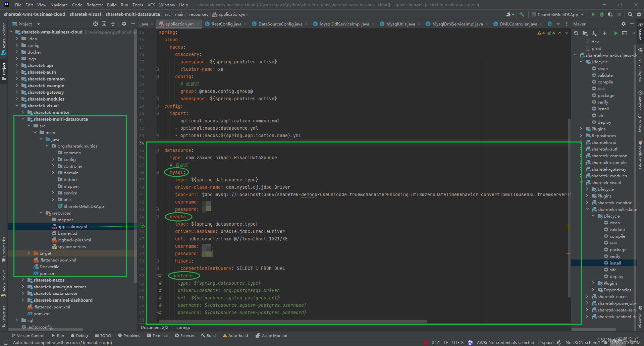
Task: Start debugging with the green bug icon
Action: pyautogui.click(x=601, y=15)
